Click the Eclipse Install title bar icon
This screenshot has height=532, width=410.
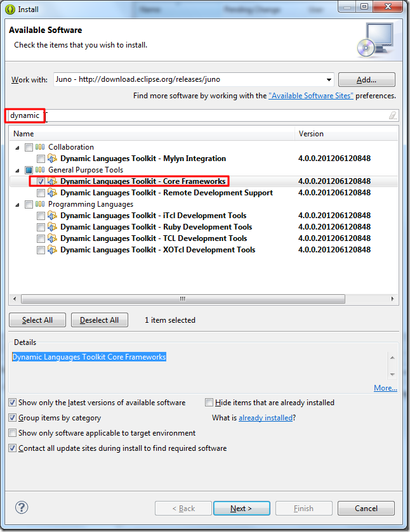click(x=10, y=10)
